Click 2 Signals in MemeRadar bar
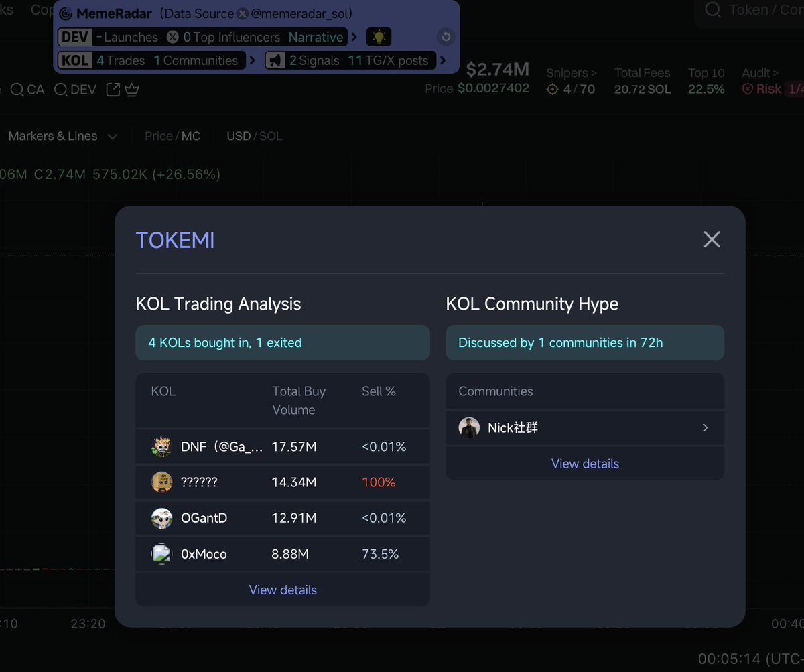Image resolution: width=804 pixels, height=672 pixels. (314, 60)
